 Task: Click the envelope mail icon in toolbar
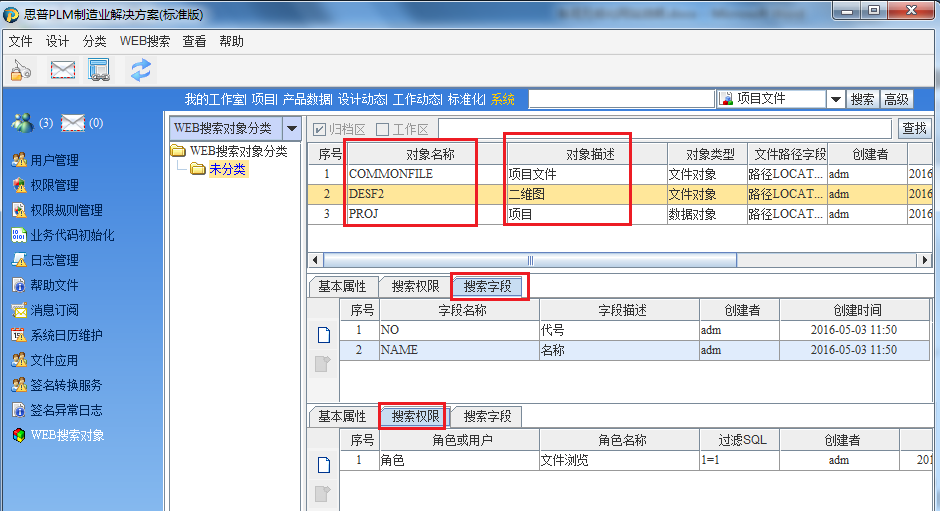tap(63, 69)
